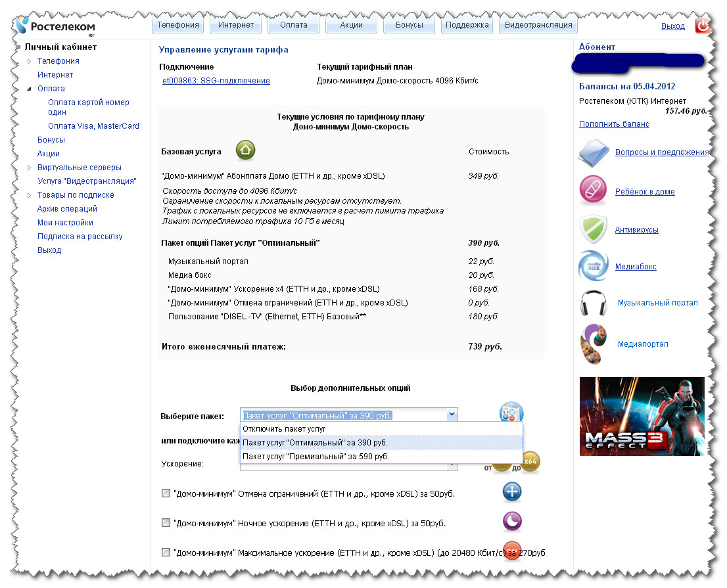Enable the Отмена ограничений за 50руб checkbox
This screenshot has width=727, height=588.
166,493
